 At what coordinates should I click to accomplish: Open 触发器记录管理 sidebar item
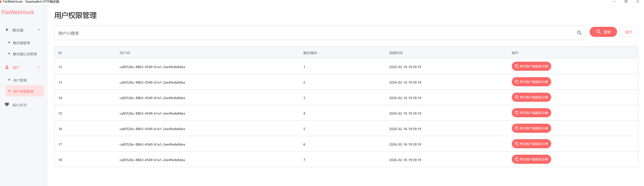click(x=25, y=54)
